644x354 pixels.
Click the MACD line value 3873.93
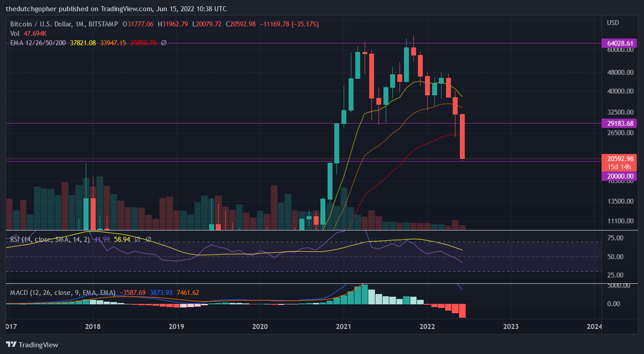[x=161, y=293]
